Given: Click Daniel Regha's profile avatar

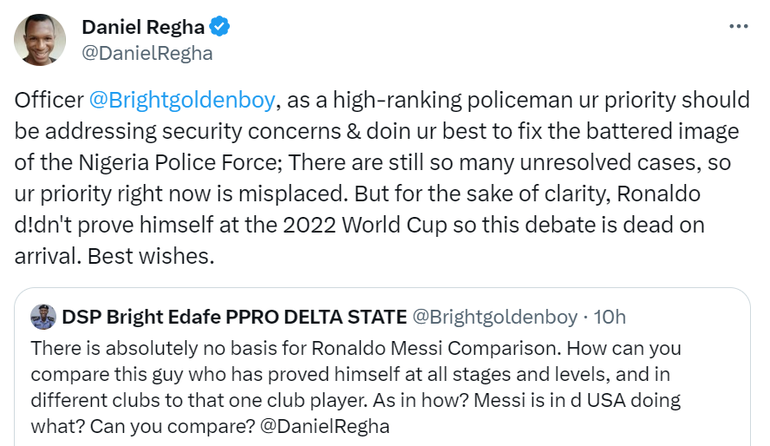Looking at the screenshot, I should pos(40,39).
